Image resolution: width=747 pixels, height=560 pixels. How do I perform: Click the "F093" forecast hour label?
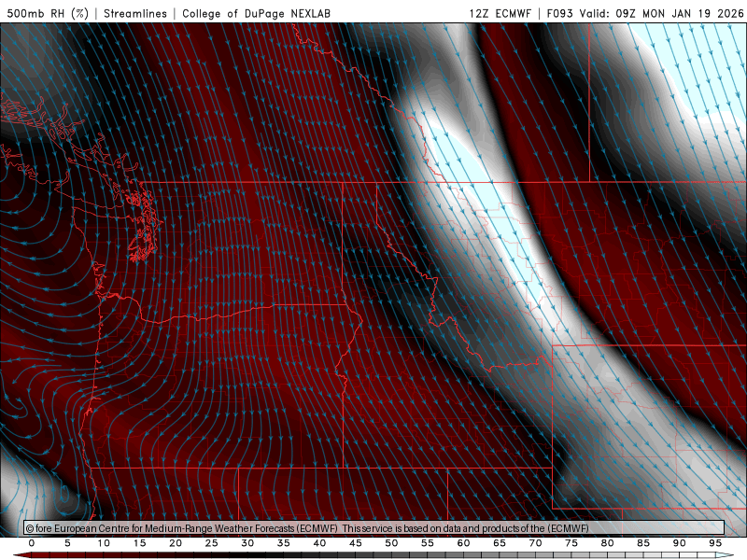559,13
